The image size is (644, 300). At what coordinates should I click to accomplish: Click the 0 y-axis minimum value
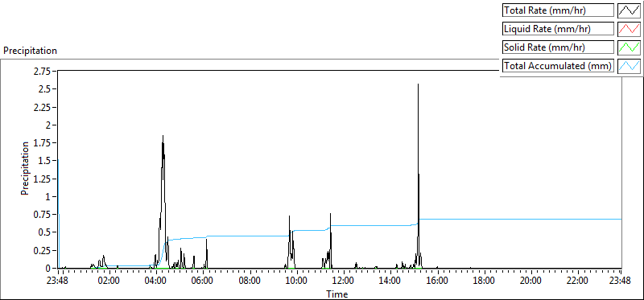(48, 268)
